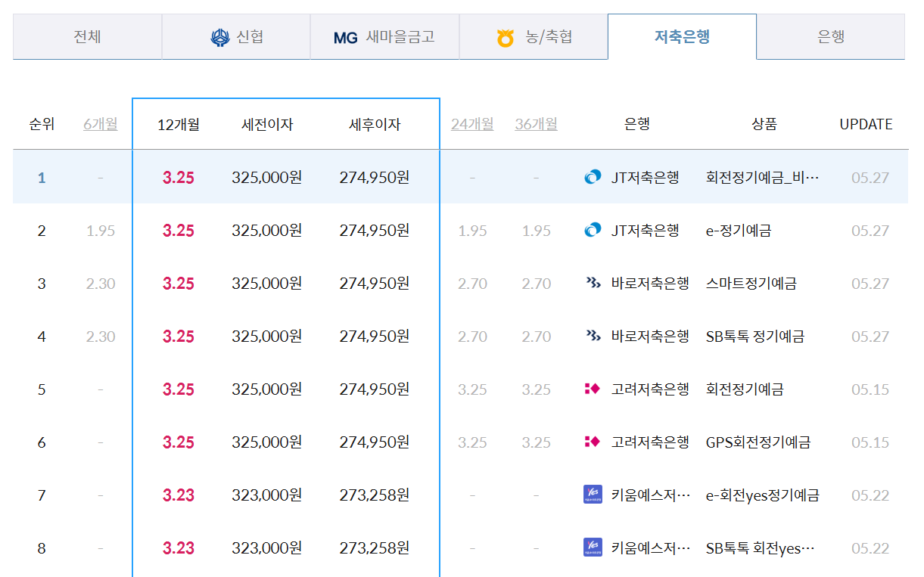Open the e-회전yes정기예금 product

(762, 495)
